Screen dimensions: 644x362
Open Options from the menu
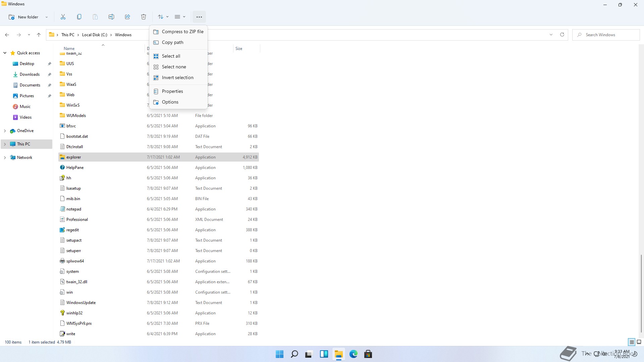(178, 102)
